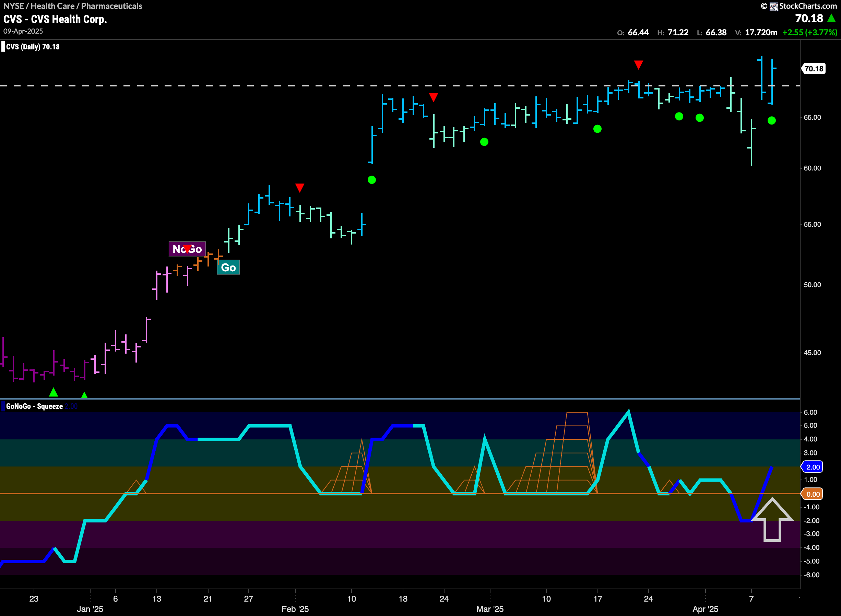
Task: Click the 45.00 price axis label
Action: [x=812, y=353]
